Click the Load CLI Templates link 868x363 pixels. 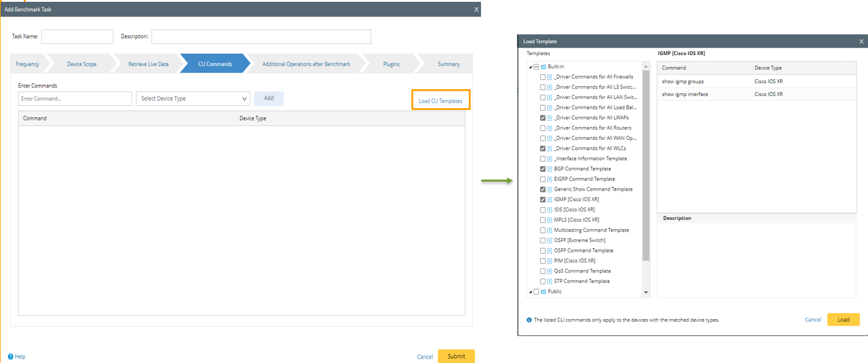(x=440, y=101)
